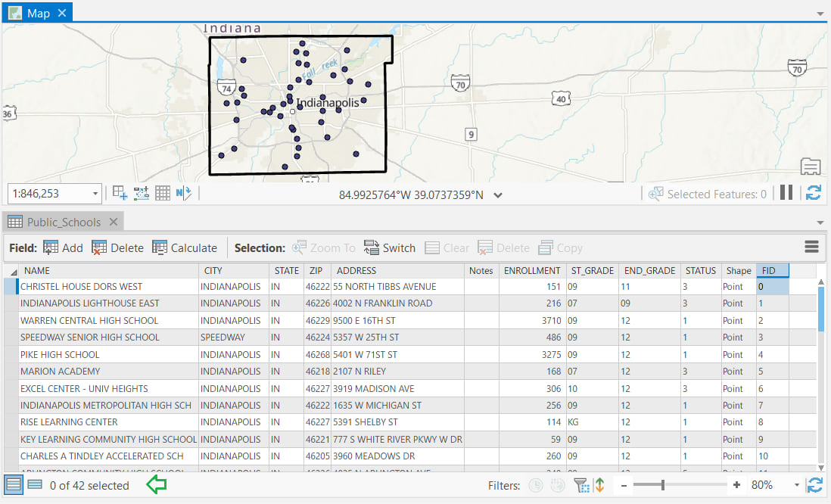Click the Delete selection icon
Image resolution: width=831 pixels, height=504 pixels.
tap(485, 247)
